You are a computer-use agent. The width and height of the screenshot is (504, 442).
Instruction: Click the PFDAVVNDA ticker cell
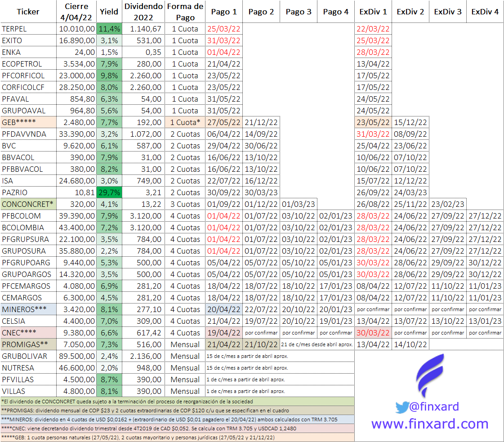[x=28, y=134]
